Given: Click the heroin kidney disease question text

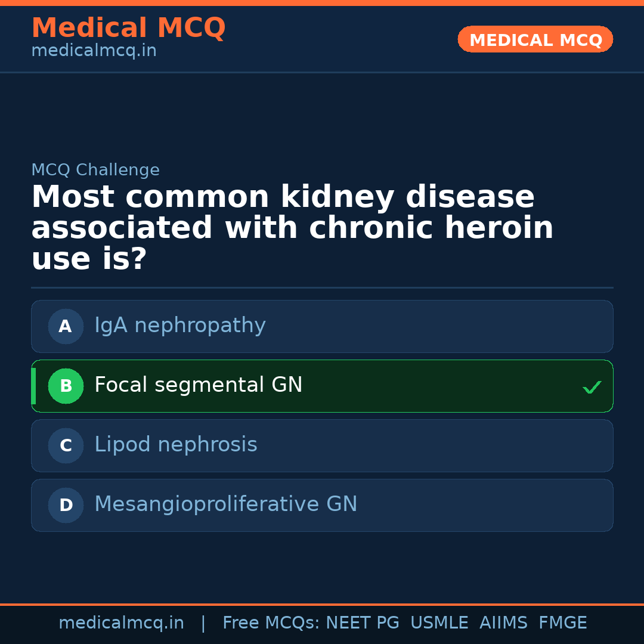Looking at the screenshot, I should coord(292,228).
